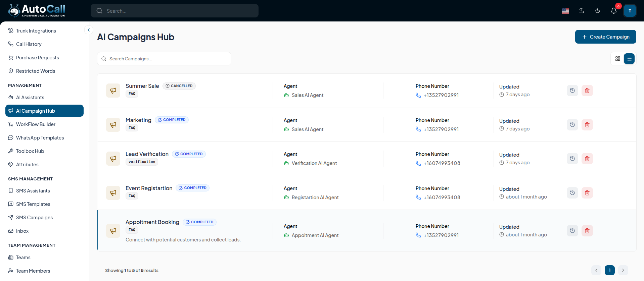Click the verification tag
This screenshot has width=644, height=281.
142,162
